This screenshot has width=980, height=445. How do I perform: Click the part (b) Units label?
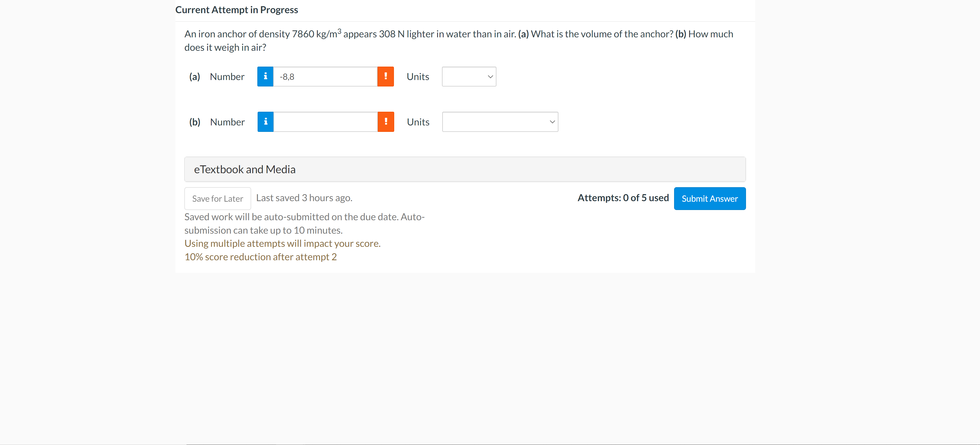pyautogui.click(x=418, y=122)
